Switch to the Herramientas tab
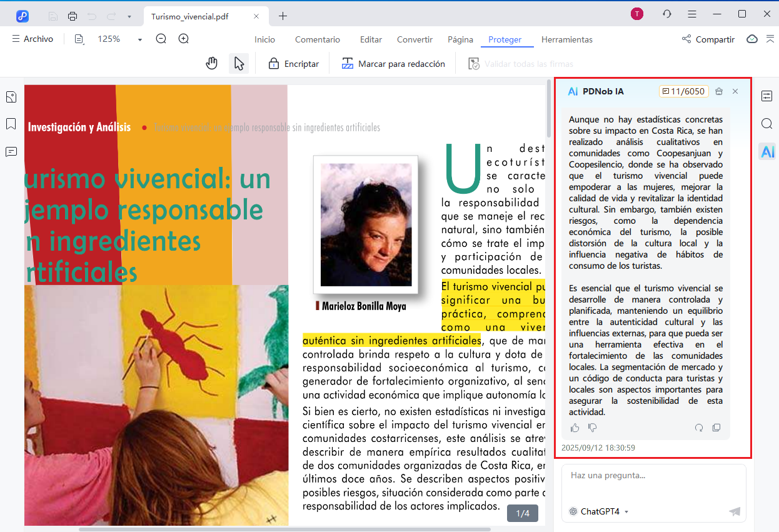The image size is (779, 532). (x=567, y=39)
